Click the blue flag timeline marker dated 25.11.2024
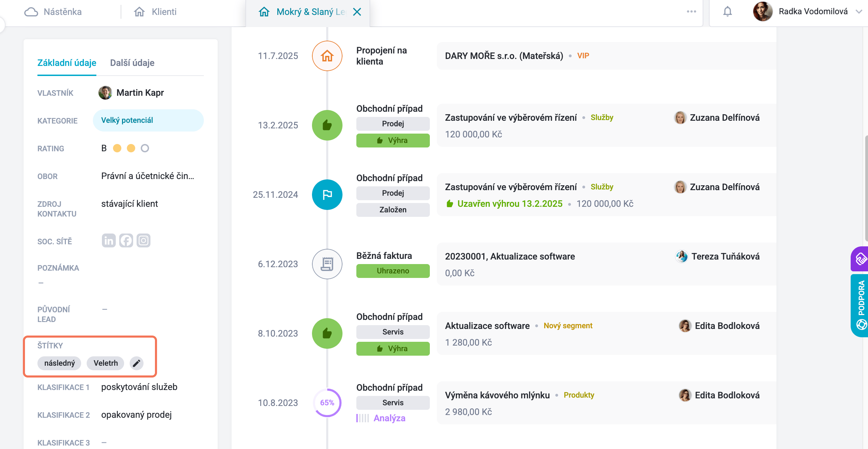The image size is (868, 449). click(x=327, y=195)
